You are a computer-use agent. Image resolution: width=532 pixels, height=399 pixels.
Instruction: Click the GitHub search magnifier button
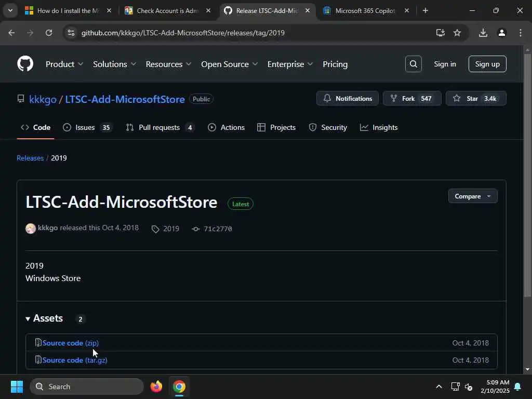coord(413,64)
